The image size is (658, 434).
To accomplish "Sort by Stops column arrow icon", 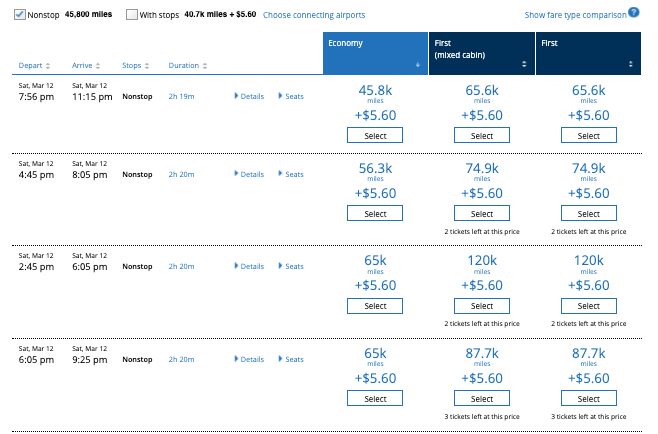I will coord(147,66).
